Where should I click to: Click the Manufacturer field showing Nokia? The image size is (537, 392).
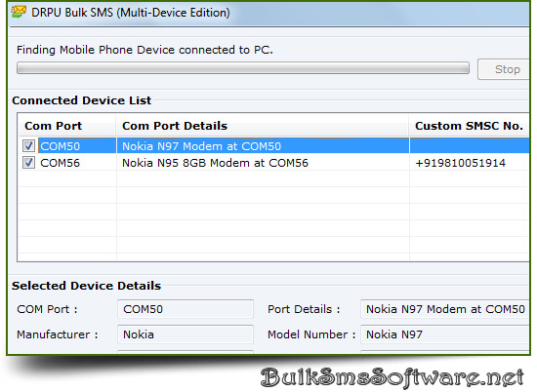pyautogui.click(x=186, y=334)
